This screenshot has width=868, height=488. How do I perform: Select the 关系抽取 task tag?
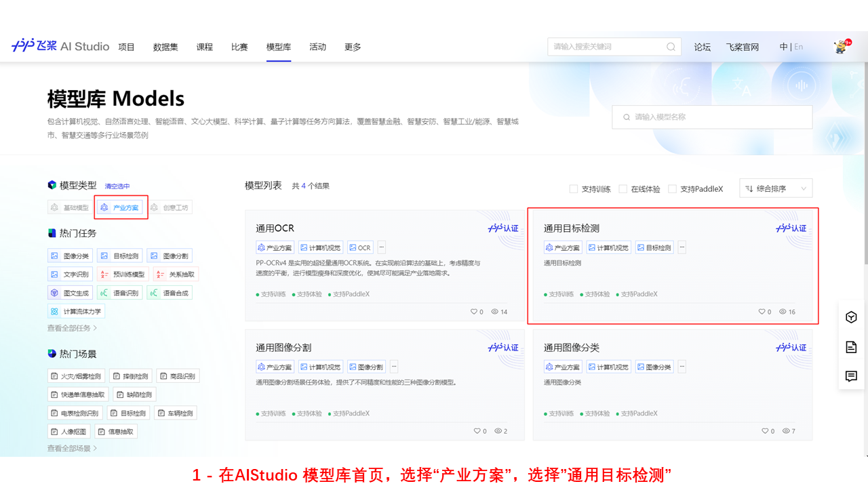pyautogui.click(x=176, y=274)
